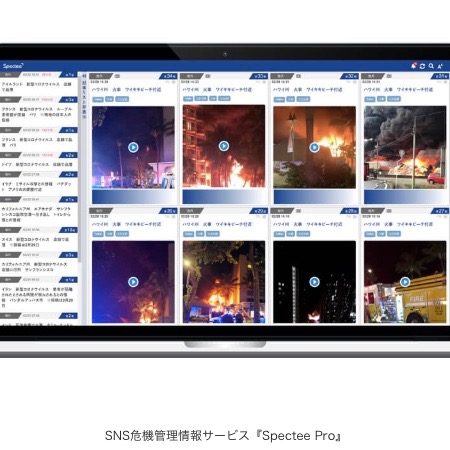Viewport: 450px width, 450px height.
Task: Open the notification bell in the header
Action: coord(414,66)
